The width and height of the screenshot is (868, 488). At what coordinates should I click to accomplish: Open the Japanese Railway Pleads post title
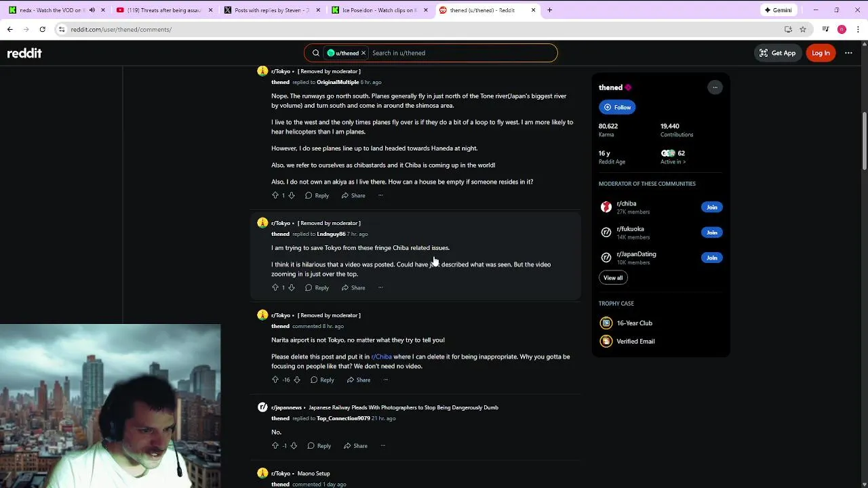[x=403, y=407]
